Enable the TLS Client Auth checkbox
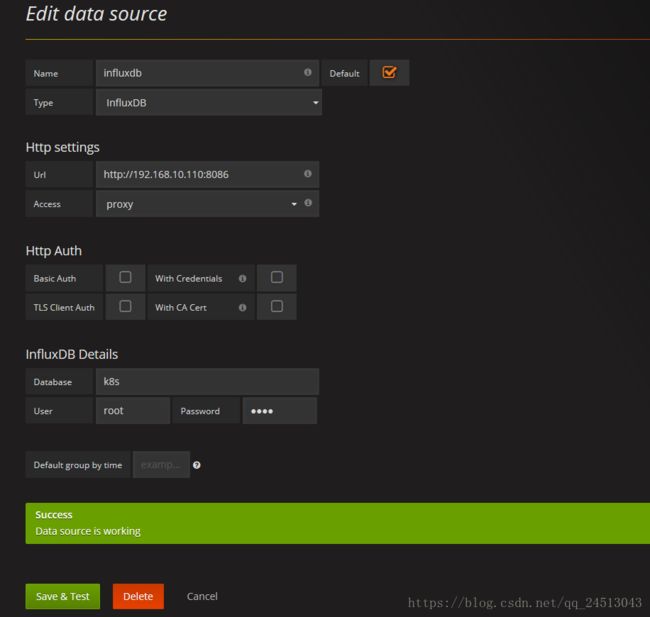 tap(125, 306)
